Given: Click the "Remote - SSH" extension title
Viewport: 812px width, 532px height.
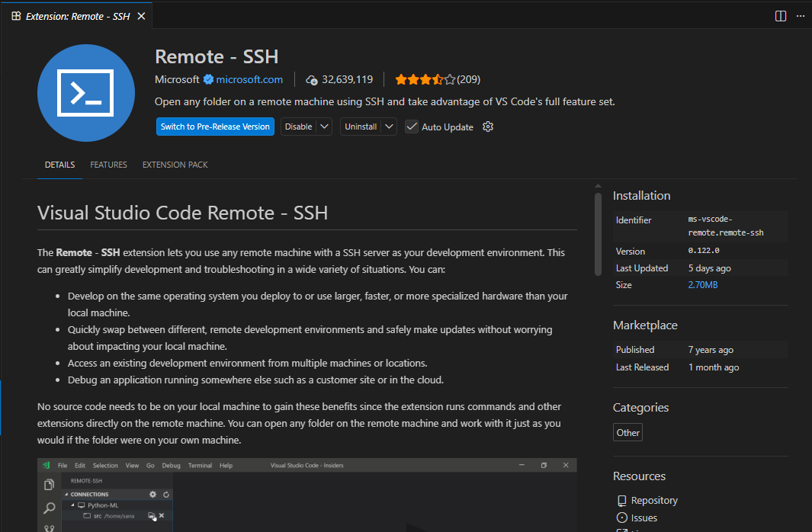Looking at the screenshot, I should click(217, 56).
